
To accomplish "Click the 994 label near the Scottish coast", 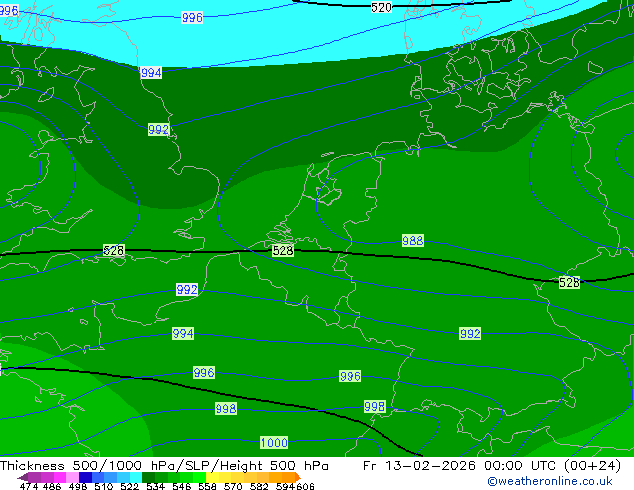I will pyautogui.click(x=151, y=73).
